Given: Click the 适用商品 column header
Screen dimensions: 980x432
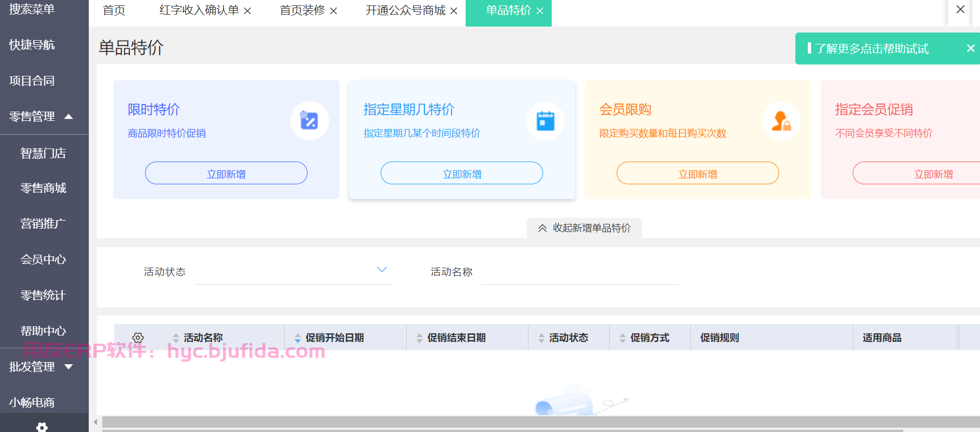Looking at the screenshot, I should pos(882,338).
